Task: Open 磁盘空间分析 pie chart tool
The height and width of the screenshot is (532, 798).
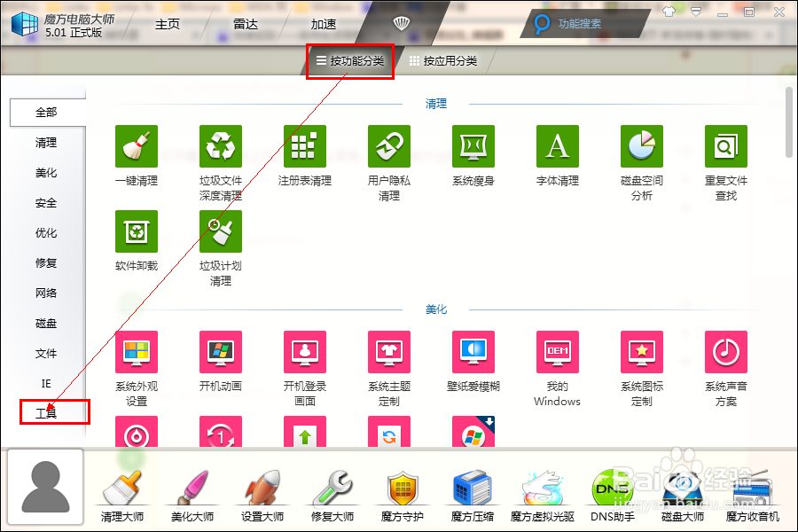Action: (642, 146)
